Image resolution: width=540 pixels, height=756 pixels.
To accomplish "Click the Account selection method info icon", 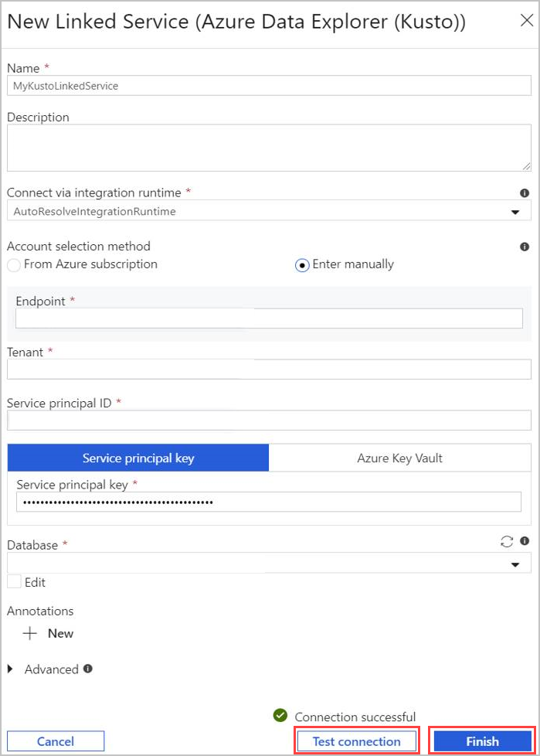I will point(525,246).
